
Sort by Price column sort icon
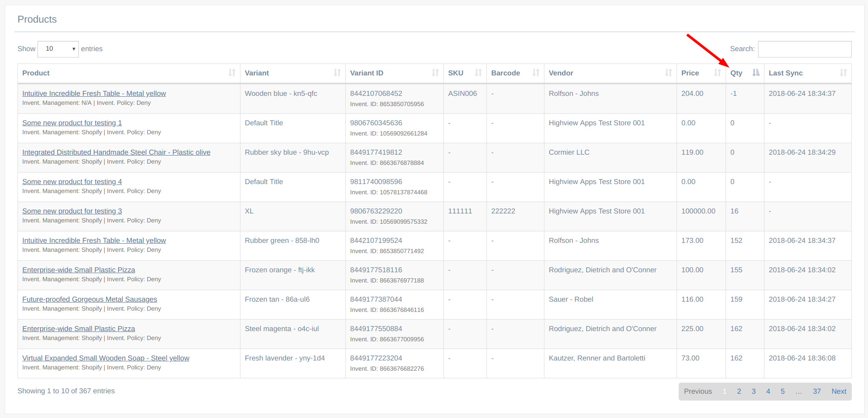coord(718,73)
